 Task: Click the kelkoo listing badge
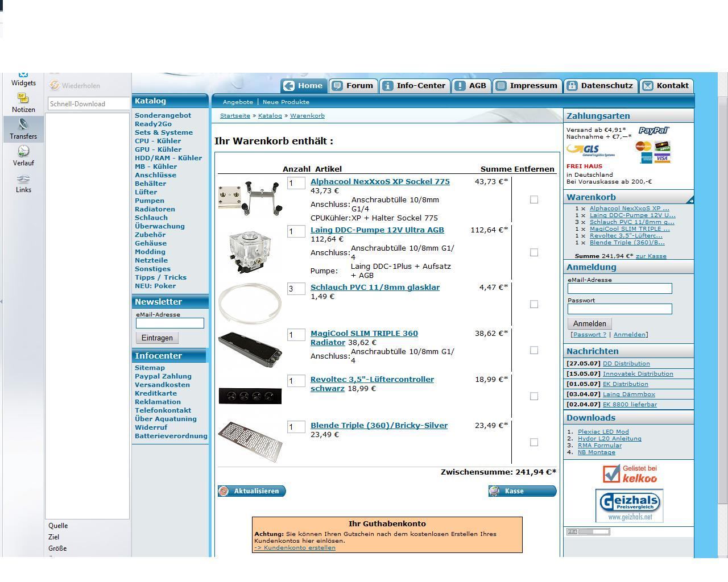tap(629, 474)
